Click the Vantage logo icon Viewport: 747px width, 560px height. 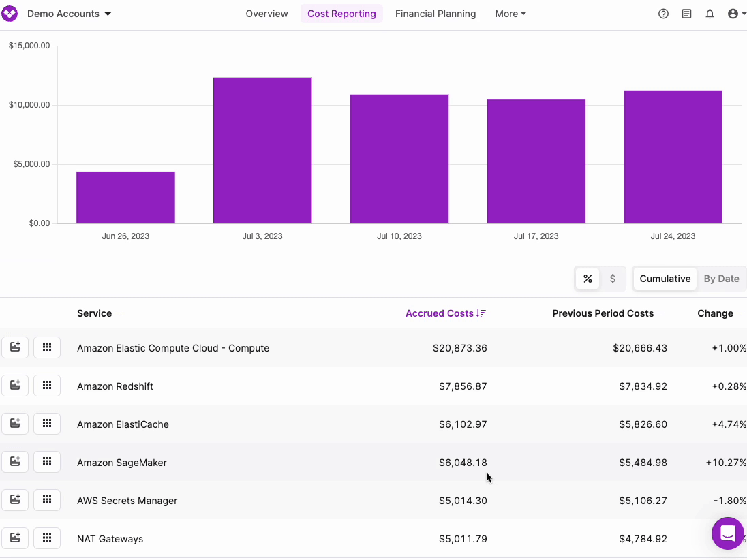click(10, 14)
